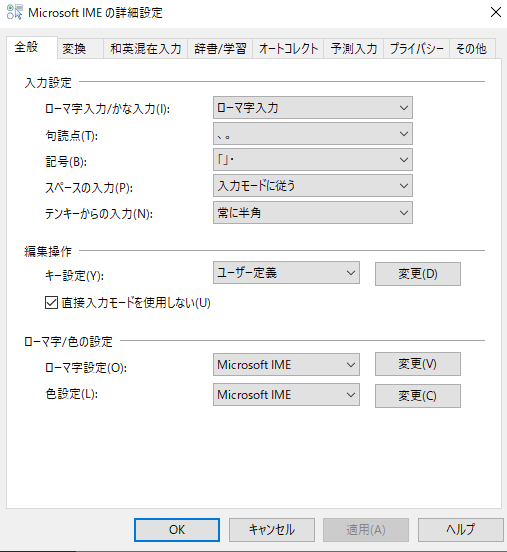507x552 pixels.
Task: Open the ローマ字入力/かな入力 dropdown
Action: (313, 108)
